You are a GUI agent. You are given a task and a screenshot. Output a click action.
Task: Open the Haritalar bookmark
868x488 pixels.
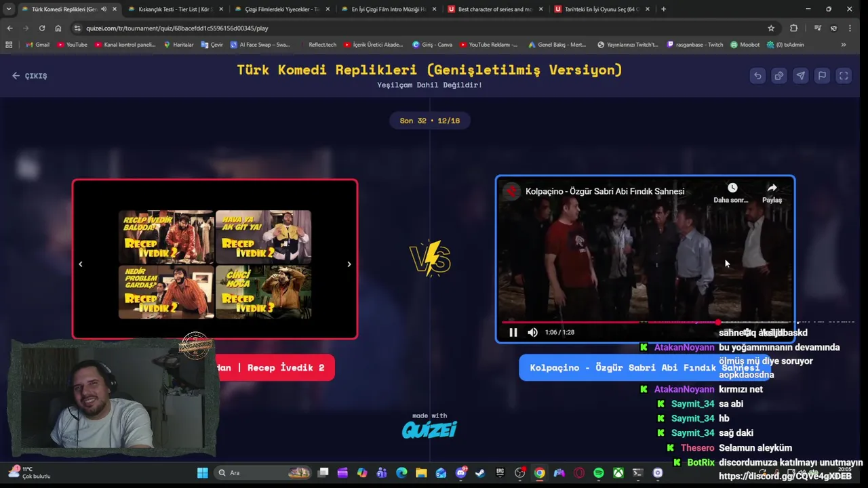tap(179, 45)
